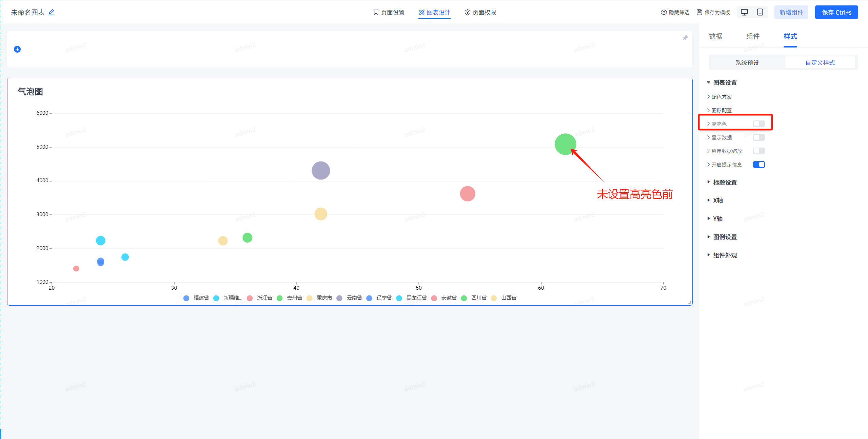Image resolution: width=868 pixels, height=439 pixels.
Task: Expand 配色方案 options
Action: pos(719,97)
